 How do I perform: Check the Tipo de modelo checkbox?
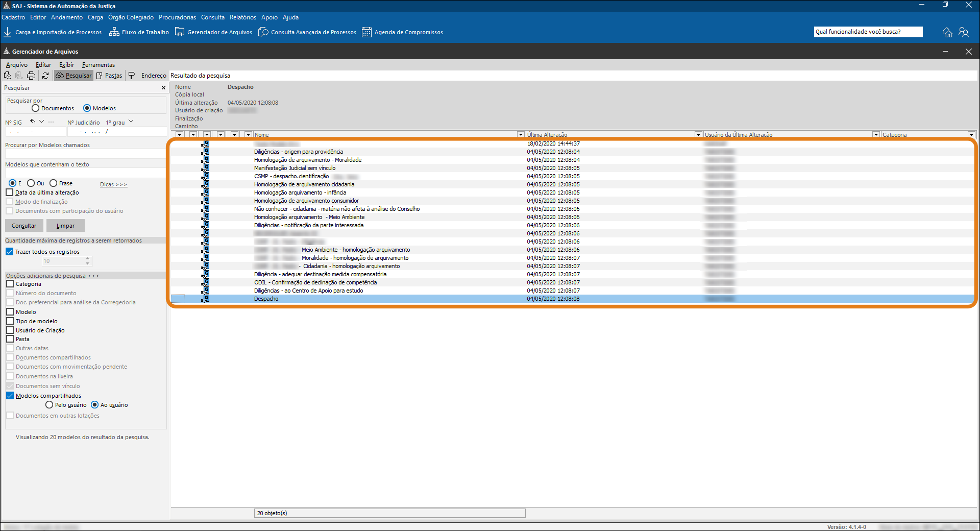pyautogui.click(x=10, y=321)
